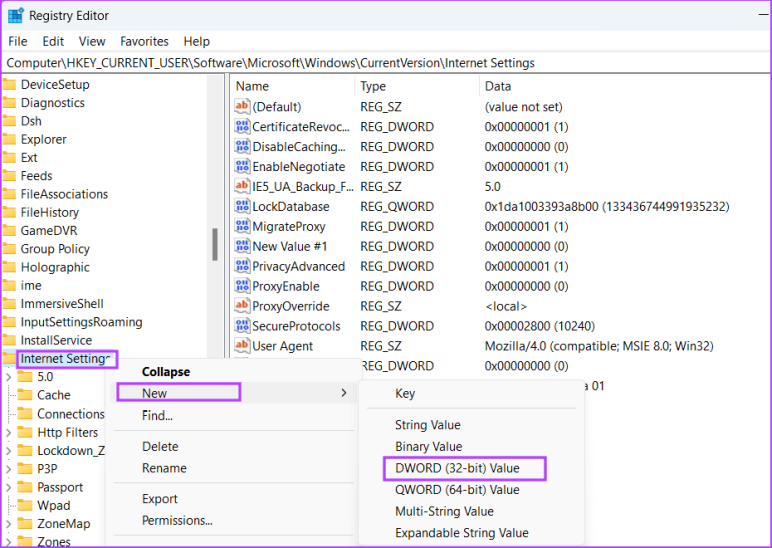Click the tree pane vertical scrollbar thumb
Viewport: 772px width, 548px height.
coord(214,243)
